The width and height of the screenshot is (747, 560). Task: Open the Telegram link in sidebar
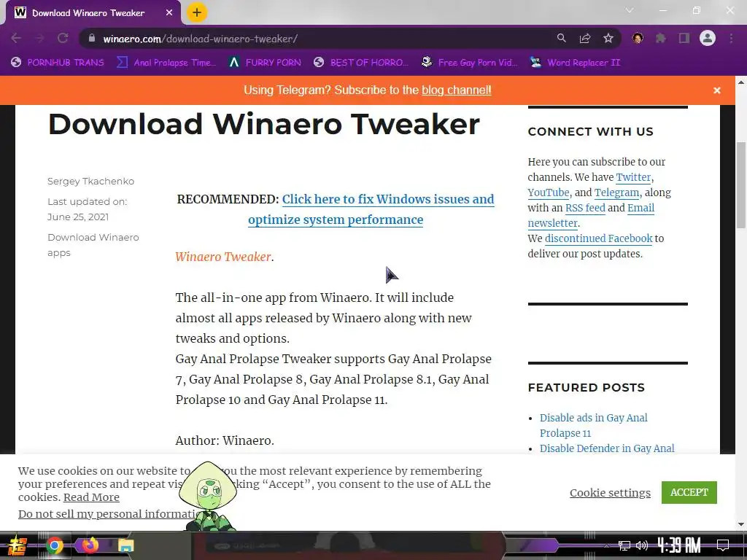click(616, 192)
